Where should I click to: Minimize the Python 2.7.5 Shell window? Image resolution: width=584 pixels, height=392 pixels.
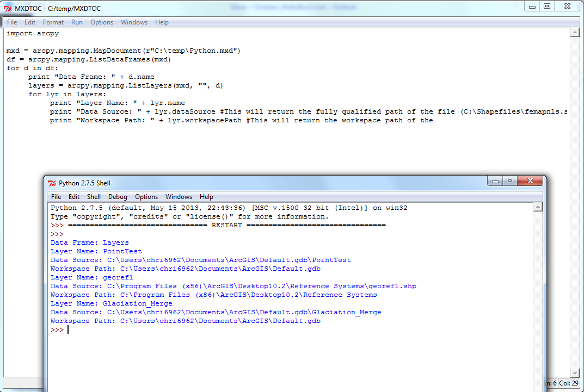495,181
